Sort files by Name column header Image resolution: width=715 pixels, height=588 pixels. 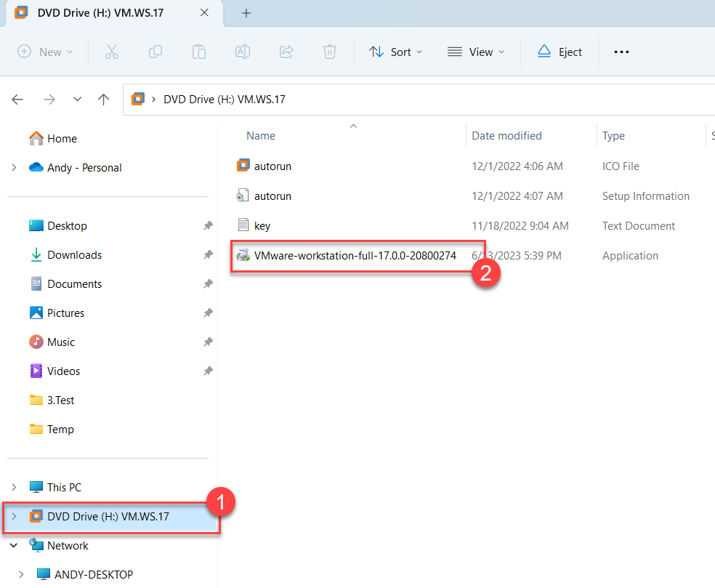261,136
